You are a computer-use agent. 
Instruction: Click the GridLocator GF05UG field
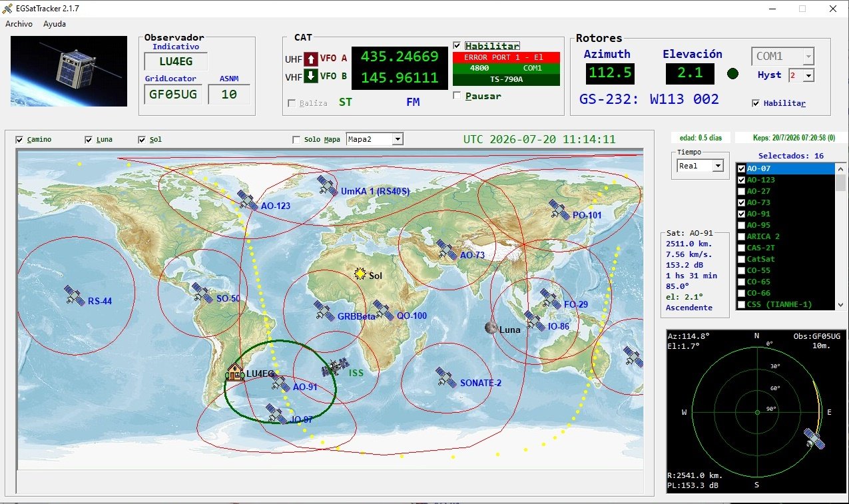[173, 94]
